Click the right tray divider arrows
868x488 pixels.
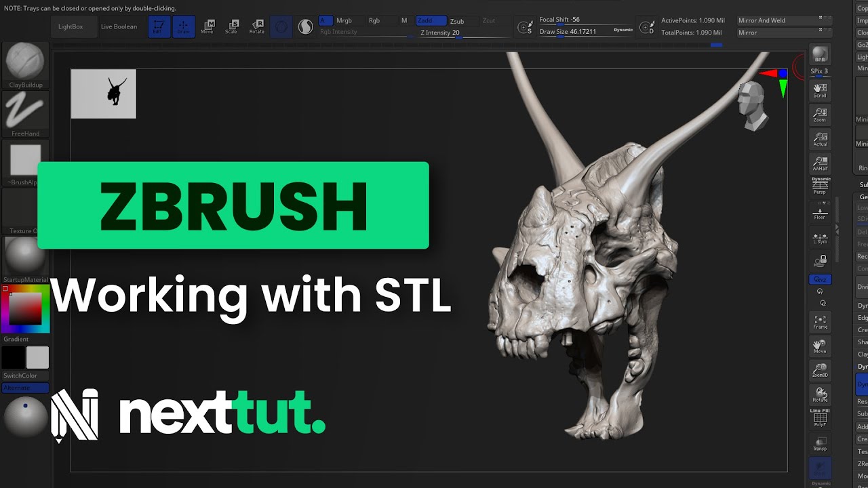click(x=838, y=230)
